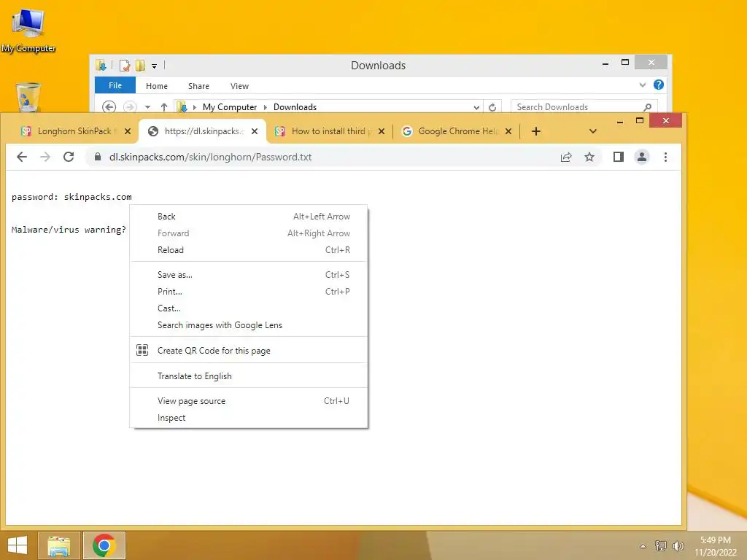Screen dimensions: 747x560
Task: Click the up arrow in Downloads window
Action: 164,107
